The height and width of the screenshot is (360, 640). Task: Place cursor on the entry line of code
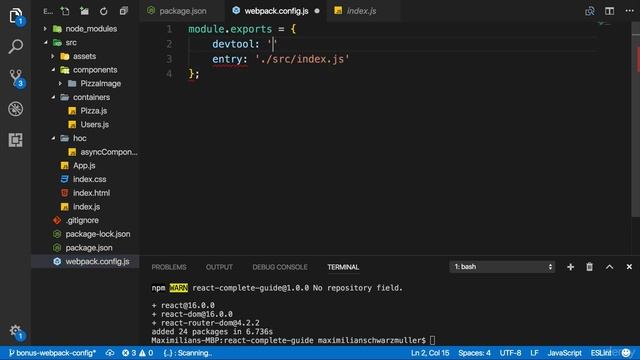coord(281,59)
